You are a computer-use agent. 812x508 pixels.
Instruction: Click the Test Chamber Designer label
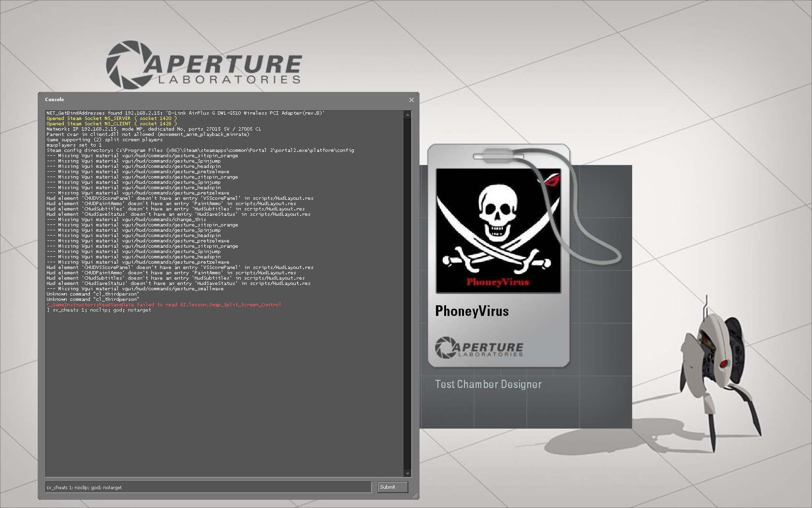[488, 385]
